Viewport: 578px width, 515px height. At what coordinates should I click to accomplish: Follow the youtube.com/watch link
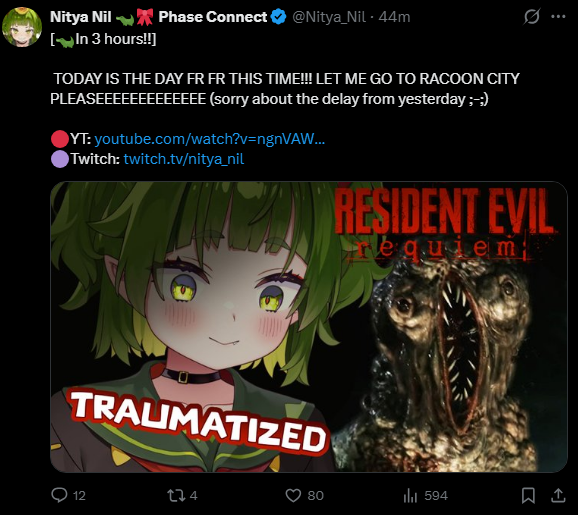(x=210, y=139)
